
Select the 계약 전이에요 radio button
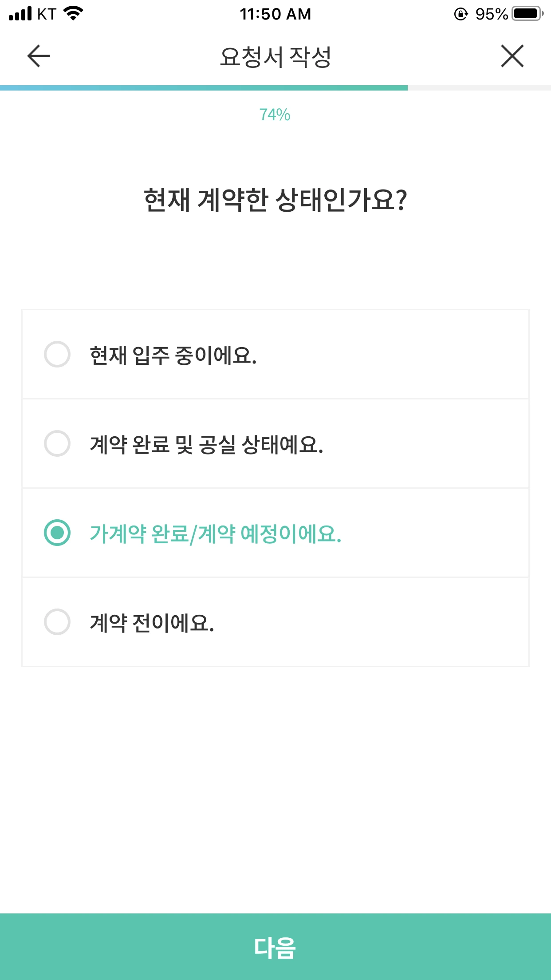pyautogui.click(x=57, y=622)
